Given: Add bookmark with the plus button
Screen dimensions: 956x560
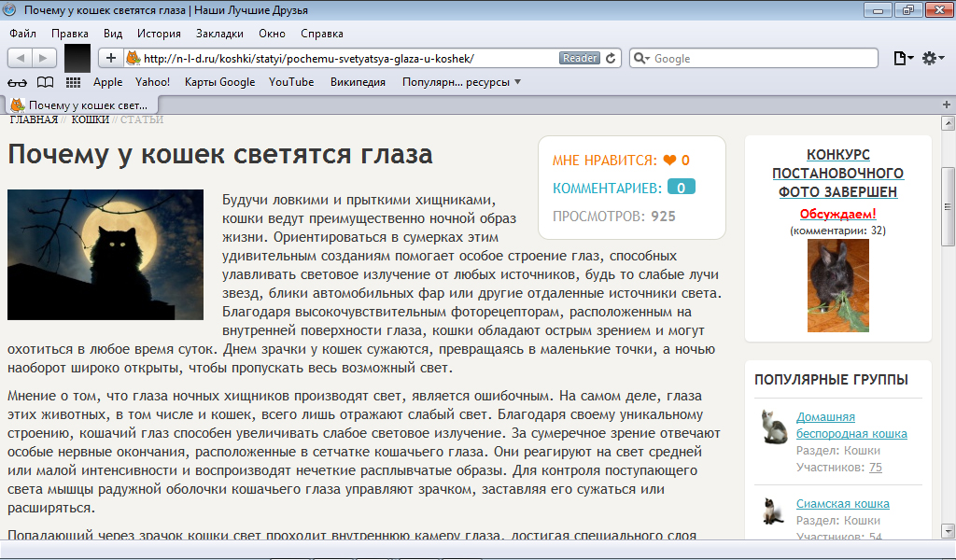Looking at the screenshot, I should (110, 58).
